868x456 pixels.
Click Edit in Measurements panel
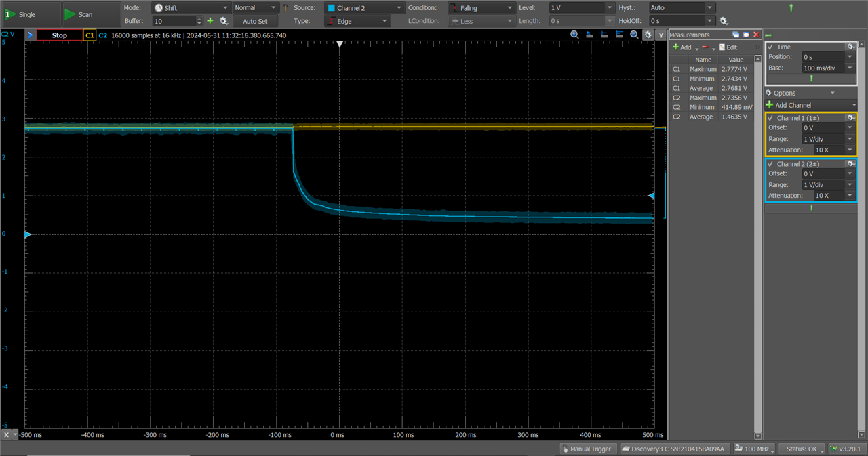(x=728, y=47)
